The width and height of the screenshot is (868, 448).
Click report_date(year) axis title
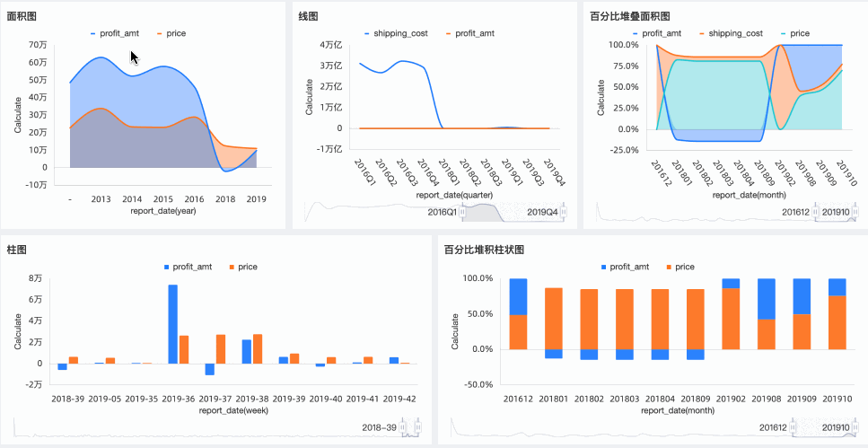point(162,210)
